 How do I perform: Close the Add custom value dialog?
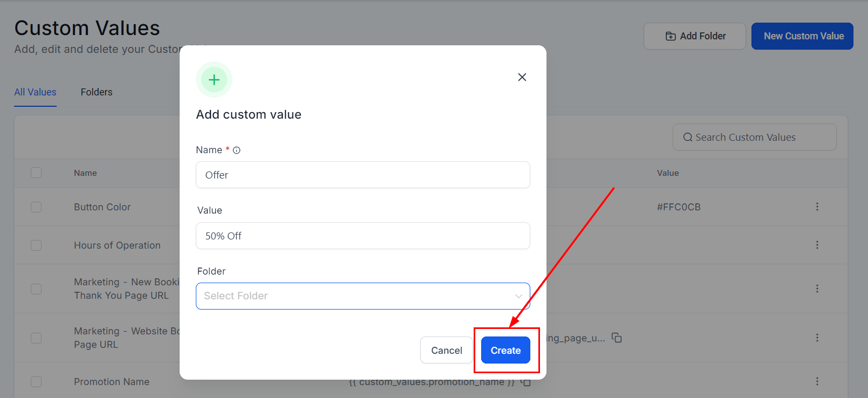(x=522, y=77)
